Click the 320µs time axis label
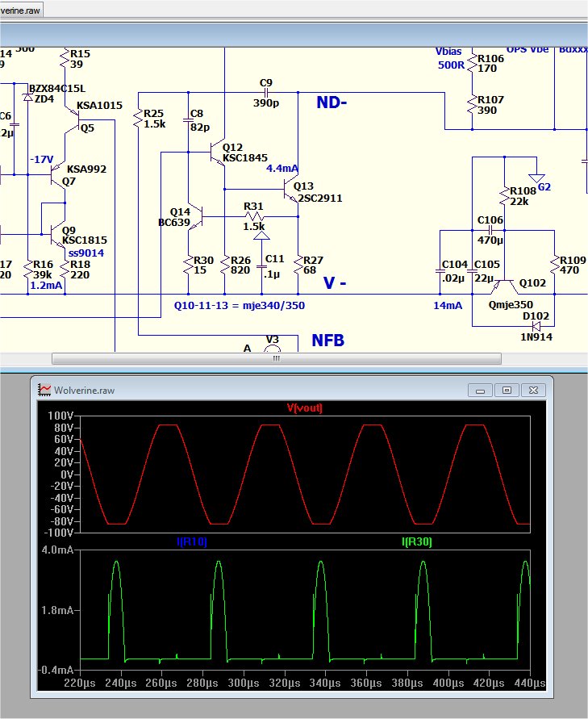The image size is (588, 719). tap(284, 683)
